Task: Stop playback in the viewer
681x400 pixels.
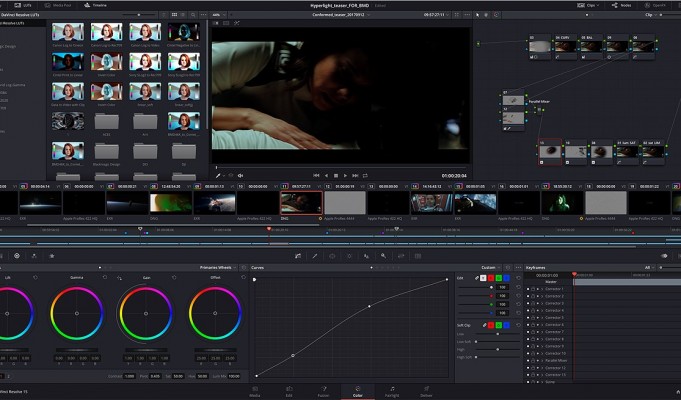Action: tap(336, 175)
